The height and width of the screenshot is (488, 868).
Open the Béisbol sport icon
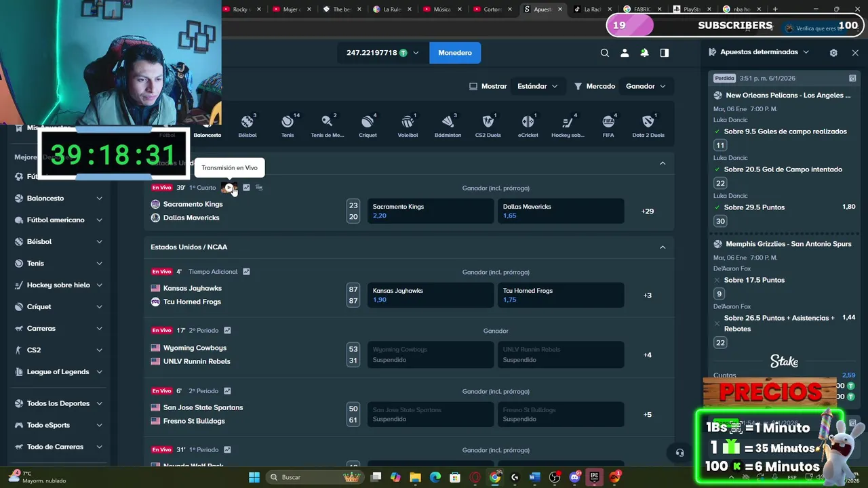point(248,125)
